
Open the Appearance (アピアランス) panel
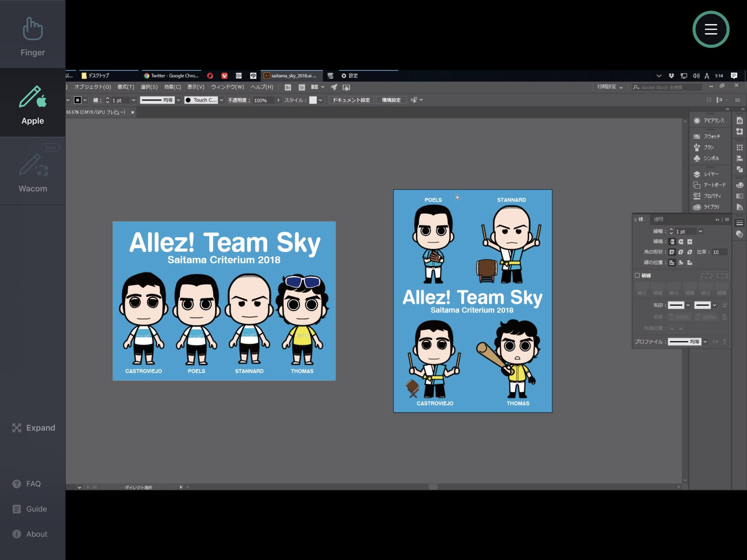(710, 120)
